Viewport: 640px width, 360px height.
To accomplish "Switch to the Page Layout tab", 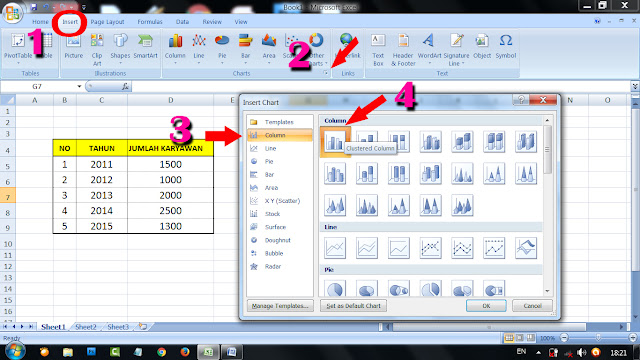I will tap(107, 22).
